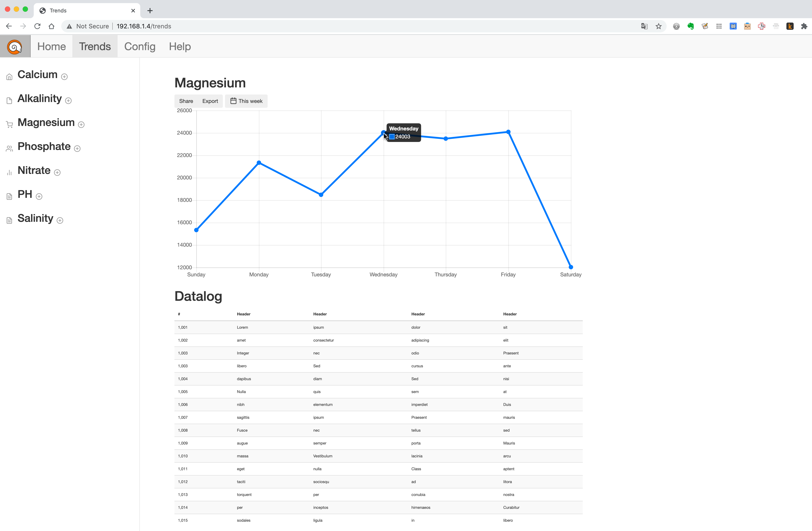
Task: Click the plus circle beside Phosphate
Action: tap(77, 149)
